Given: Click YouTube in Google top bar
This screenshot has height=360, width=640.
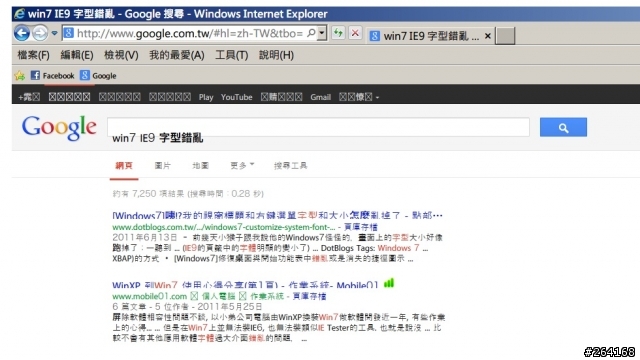Looking at the screenshot, I should pyautogui.click(x=237, y=97).
